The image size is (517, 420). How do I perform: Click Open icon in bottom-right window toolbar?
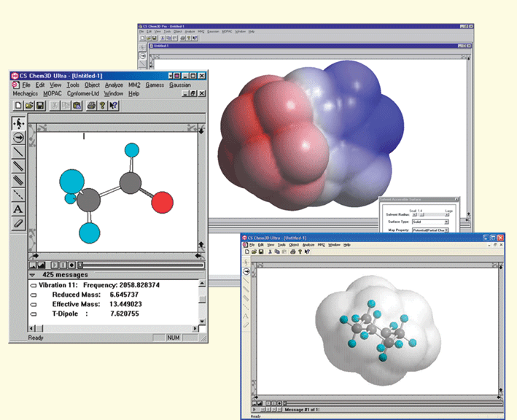coord(254,252)
